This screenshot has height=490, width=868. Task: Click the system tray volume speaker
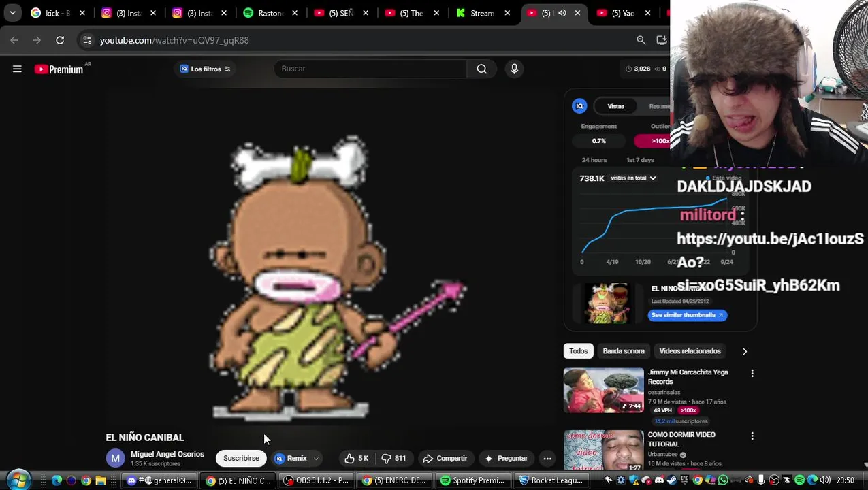click(x=825, y=480)
